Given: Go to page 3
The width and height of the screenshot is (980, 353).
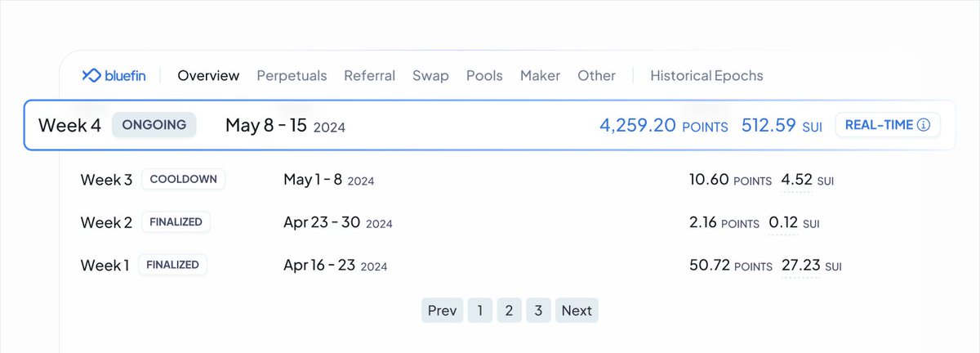Looking at the screenshot, I should click(538, 311).
